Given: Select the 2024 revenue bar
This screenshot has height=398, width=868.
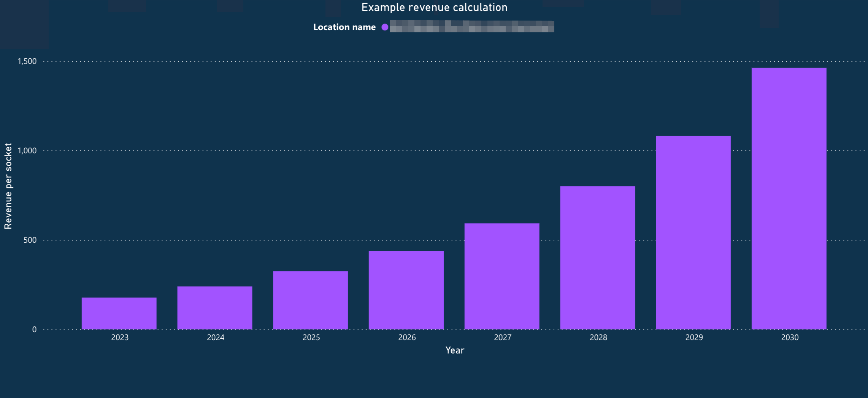Looking at the screenshot, I should [215, 307].
